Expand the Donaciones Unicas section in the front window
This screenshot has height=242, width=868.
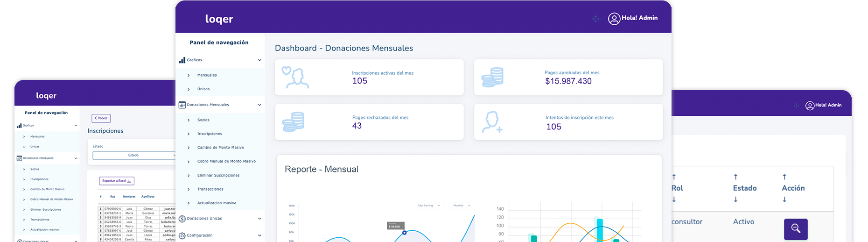pyautogui.click(x=259, y=219)
